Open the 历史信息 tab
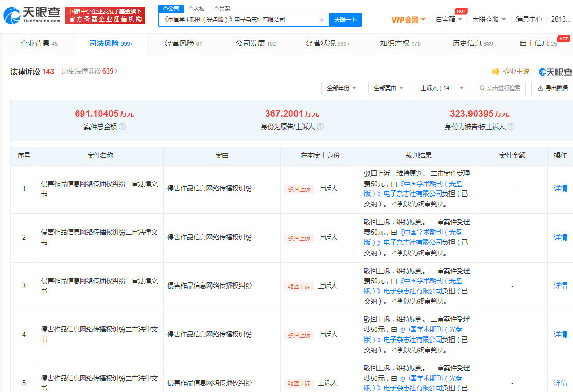 pos(473,43)
